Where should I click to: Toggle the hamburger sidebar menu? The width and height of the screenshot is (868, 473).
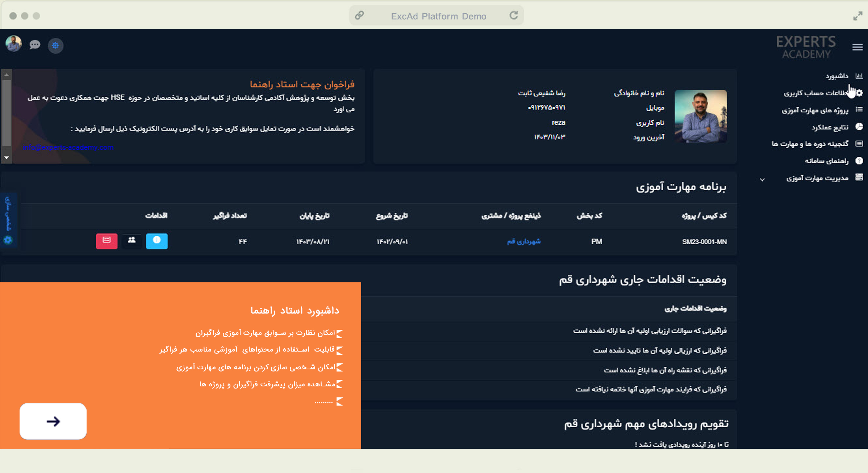pyautogui.click(x=857, y=47)
